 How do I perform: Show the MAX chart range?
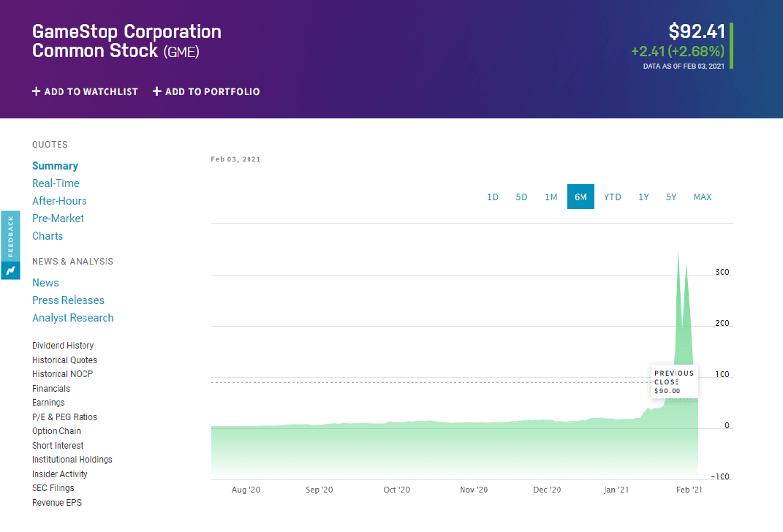pyautogui.click(x=703, y=197)
